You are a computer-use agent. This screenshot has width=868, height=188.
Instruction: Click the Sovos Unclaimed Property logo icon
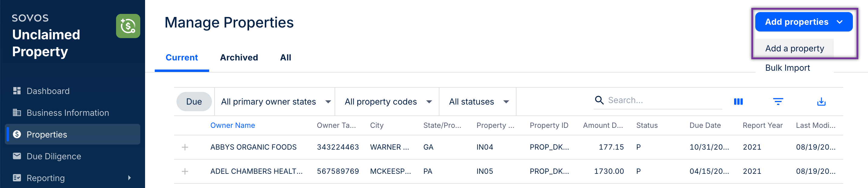click(128, 26)
